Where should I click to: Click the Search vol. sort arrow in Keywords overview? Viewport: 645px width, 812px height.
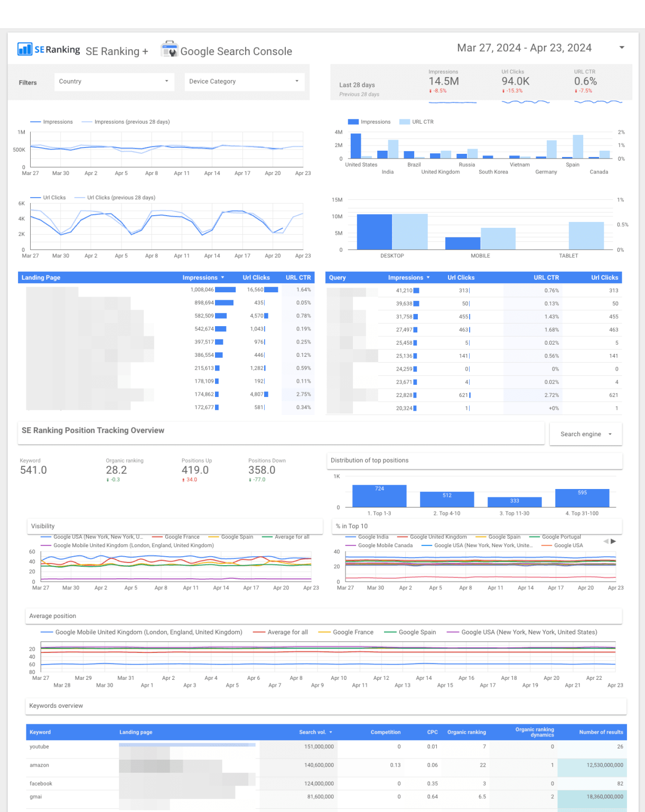pyautogui.click(x=331, y=732)
